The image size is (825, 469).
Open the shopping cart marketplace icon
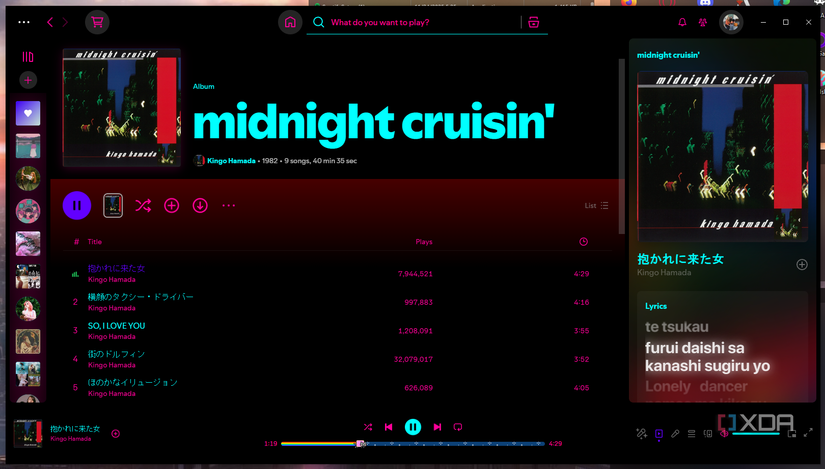pyautogui.click(x=97, y=22)
